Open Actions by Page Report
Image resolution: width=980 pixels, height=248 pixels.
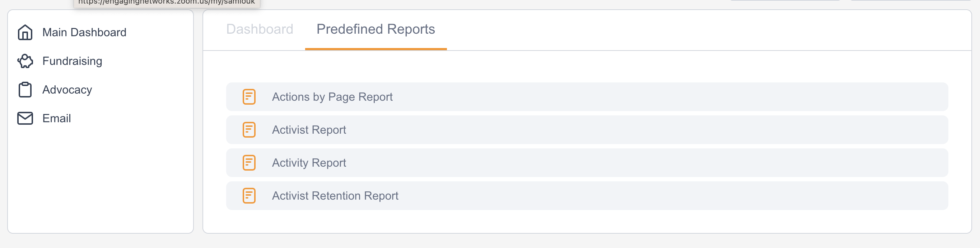(332, 97)
